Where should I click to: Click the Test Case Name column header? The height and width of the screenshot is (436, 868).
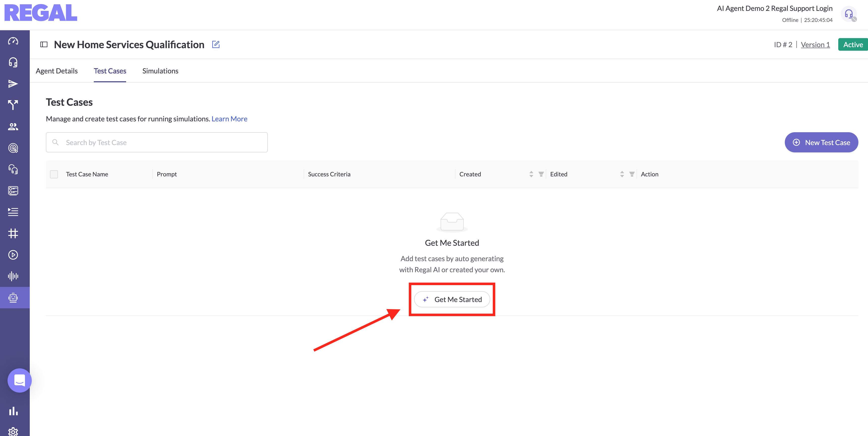(87, 174)
